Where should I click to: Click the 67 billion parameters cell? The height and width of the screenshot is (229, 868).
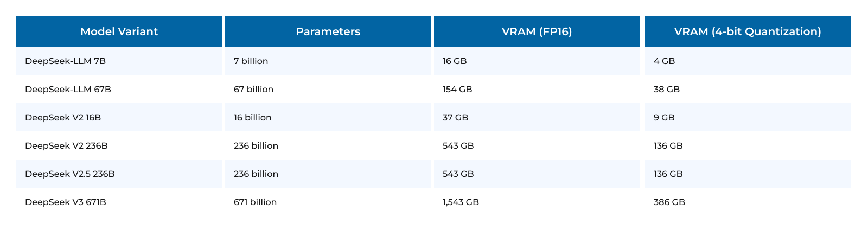click(x=254, y=90)
